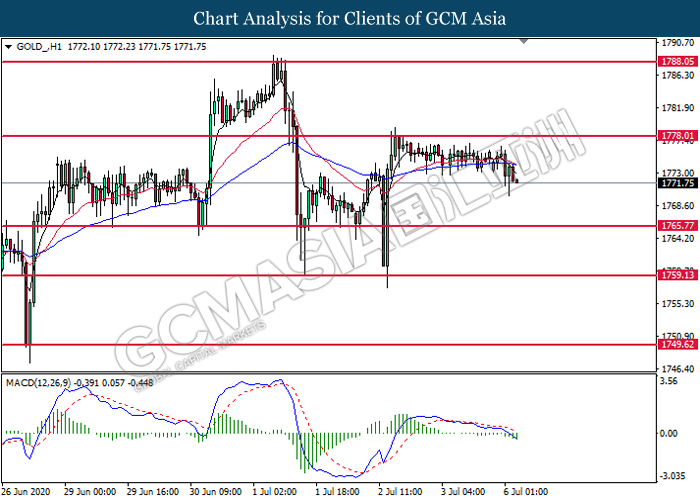Click the 6 Jul 01:00 time label
This screenshot has width=700, height=500.
(526, 492)
